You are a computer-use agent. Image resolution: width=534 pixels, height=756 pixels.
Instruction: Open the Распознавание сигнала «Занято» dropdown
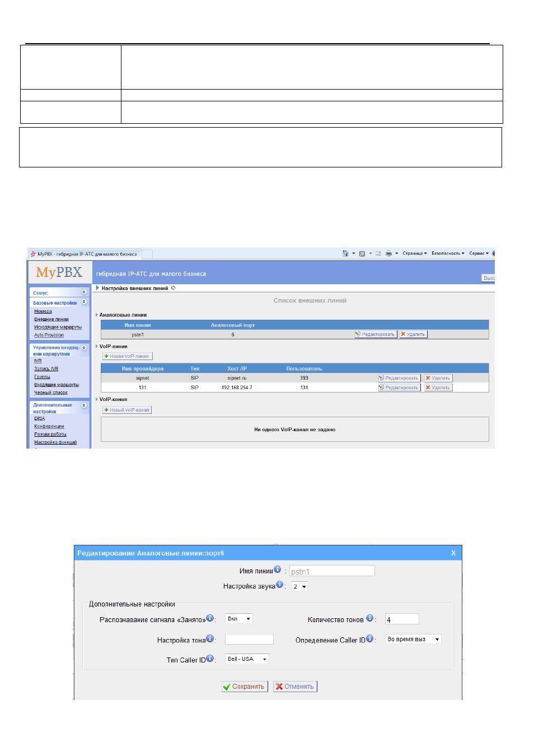coord(239,619)
